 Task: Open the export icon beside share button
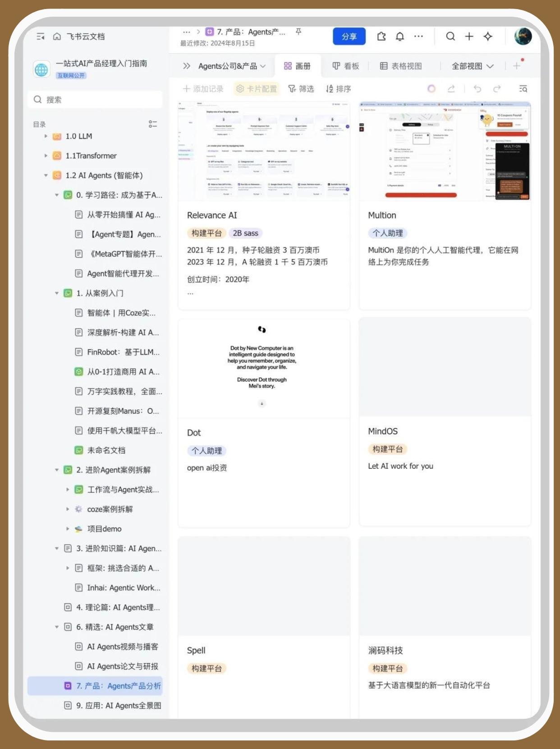[x=381, y=37]
